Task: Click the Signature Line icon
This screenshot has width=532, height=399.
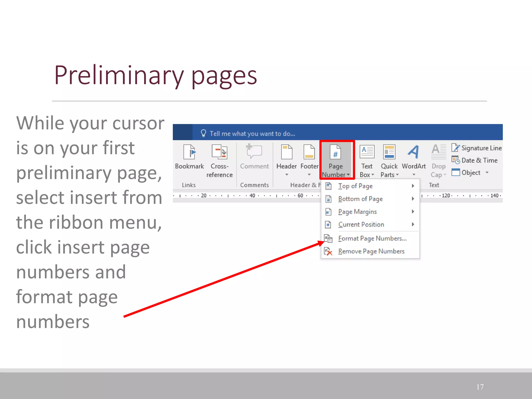Action: 456,148
